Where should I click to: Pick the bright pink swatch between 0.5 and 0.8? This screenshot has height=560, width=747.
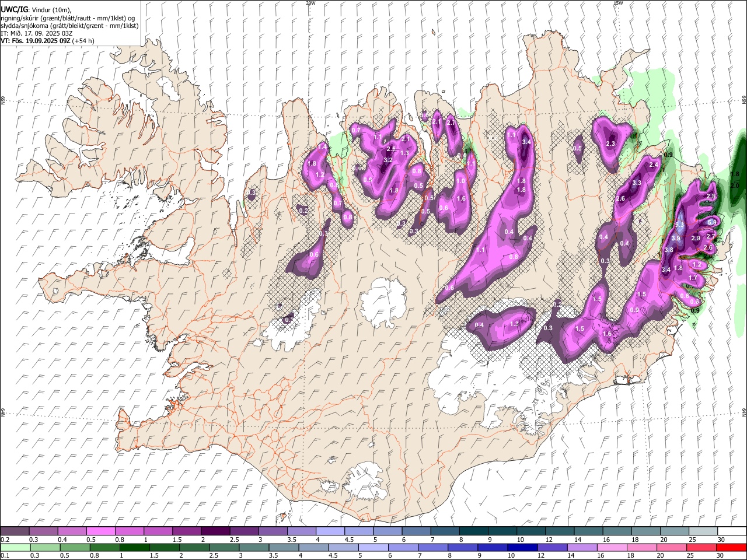pos(101,531)
